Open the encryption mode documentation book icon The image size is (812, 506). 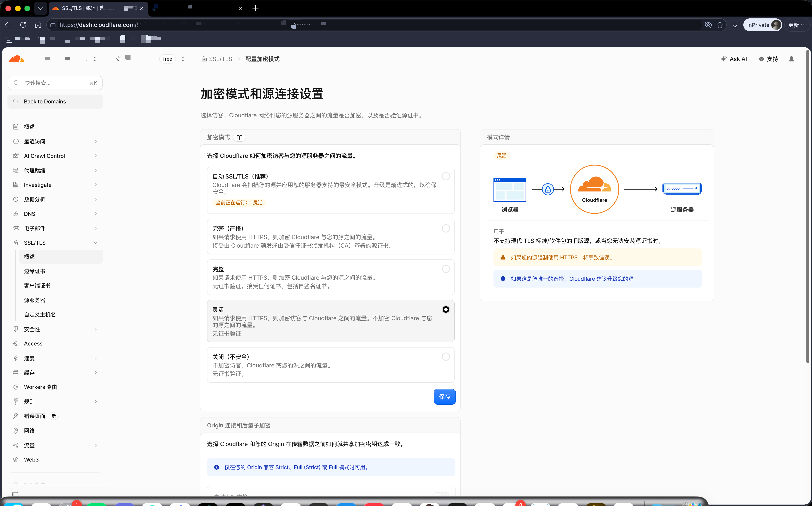(x=240, y=137)
